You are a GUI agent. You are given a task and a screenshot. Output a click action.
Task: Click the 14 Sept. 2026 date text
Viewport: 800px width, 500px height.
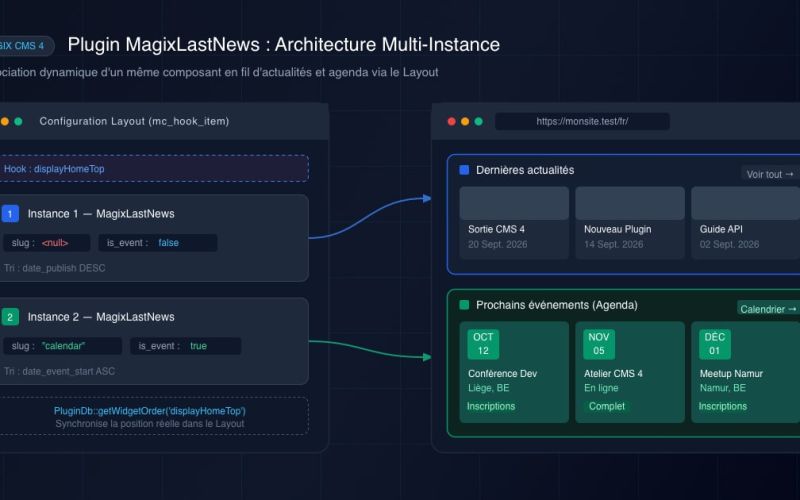point(613,244)
